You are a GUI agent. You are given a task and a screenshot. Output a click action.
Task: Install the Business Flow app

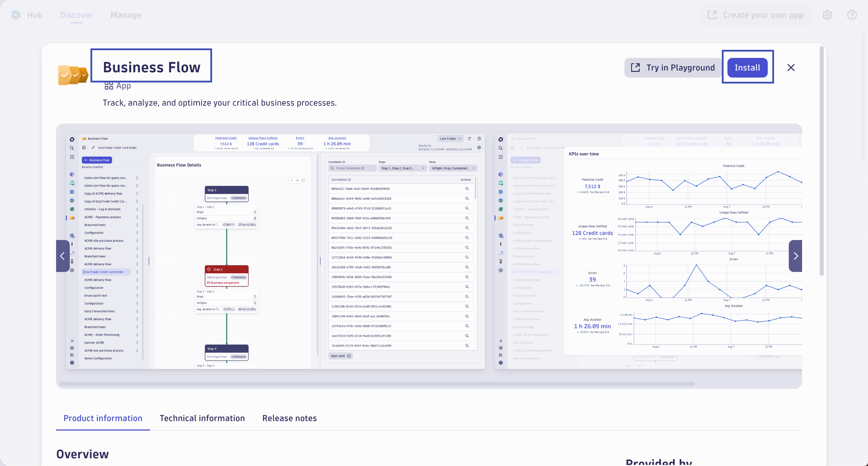(x=747, y=67)
